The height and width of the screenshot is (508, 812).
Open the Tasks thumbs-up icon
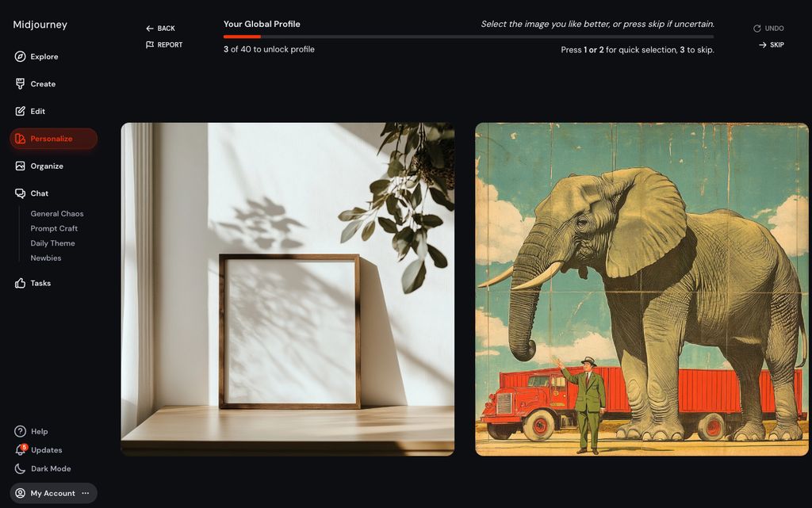20,283
